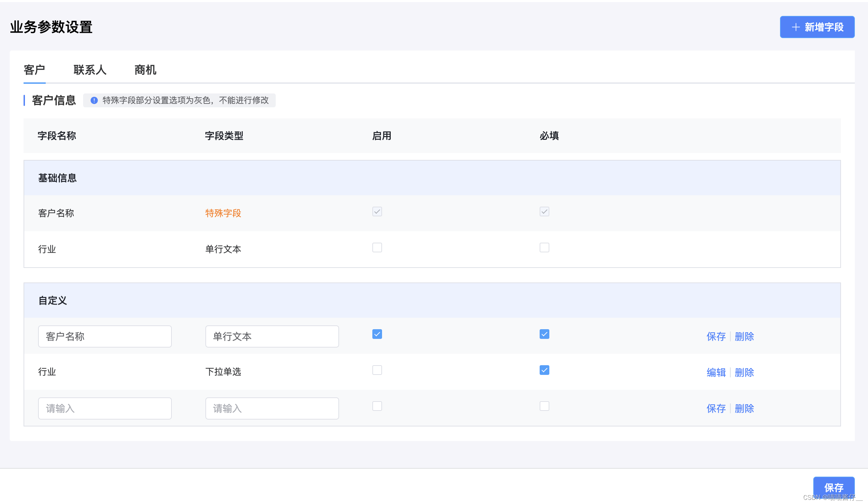Click the empty 请输入 field name input

click(105, 408)
